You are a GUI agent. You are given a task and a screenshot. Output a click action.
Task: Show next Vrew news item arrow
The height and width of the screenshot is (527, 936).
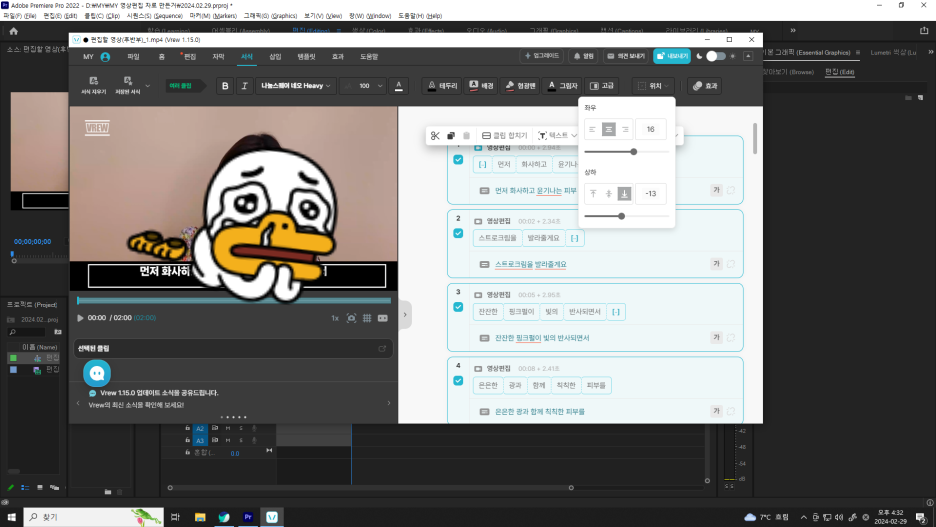(x=389, y=403)
